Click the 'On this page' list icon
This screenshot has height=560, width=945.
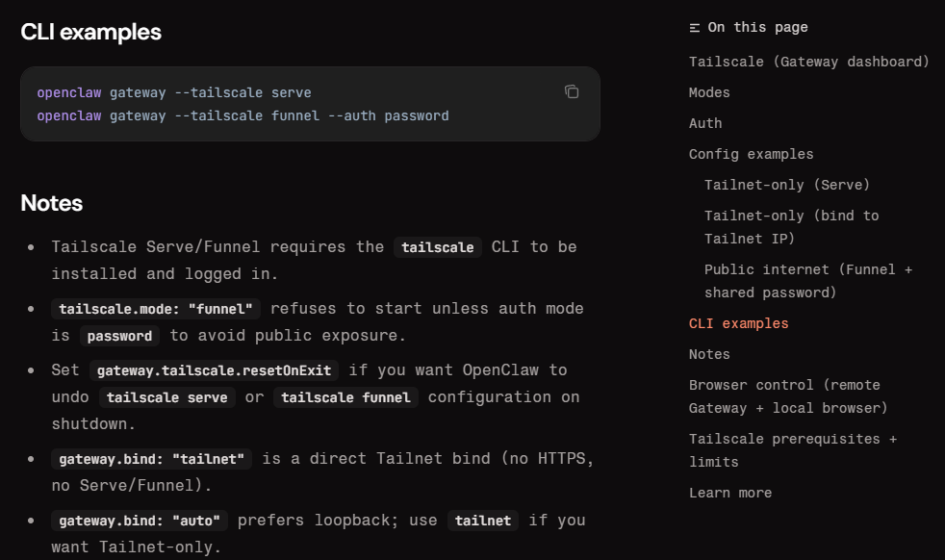pos(694,28)
